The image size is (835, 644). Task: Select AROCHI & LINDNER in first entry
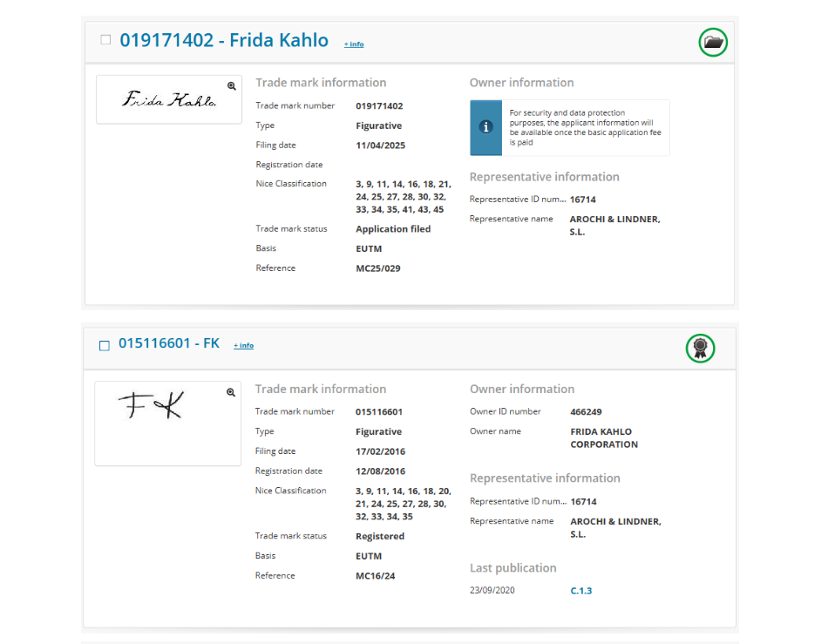click(615, 226)
